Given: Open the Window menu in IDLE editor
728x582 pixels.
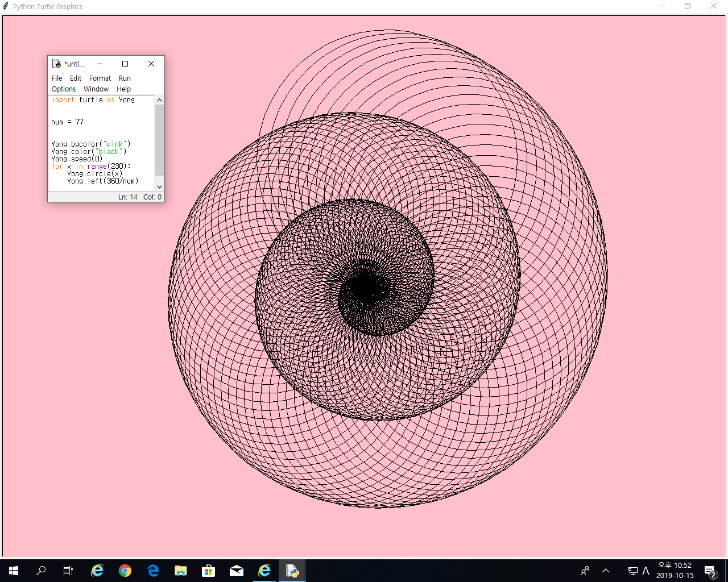Looking at the screenshot, I should tap(96, 89).
